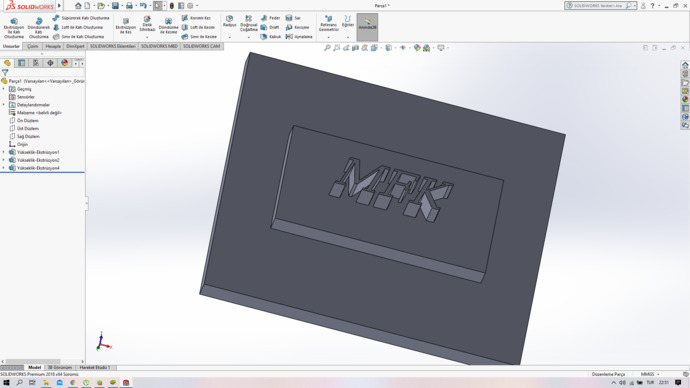Open Referans Geometrisi menu
The height and width of the screenshot is (388, 690).
tap(328, 24)
